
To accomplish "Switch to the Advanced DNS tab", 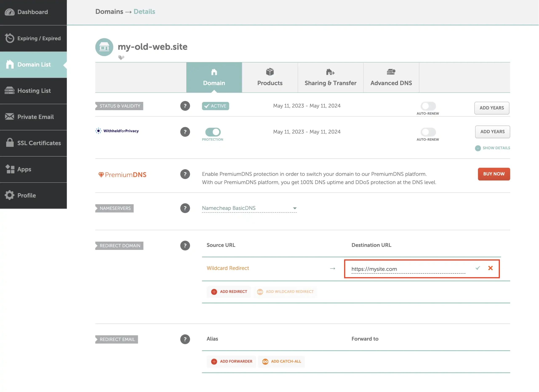I will [391, 77].
